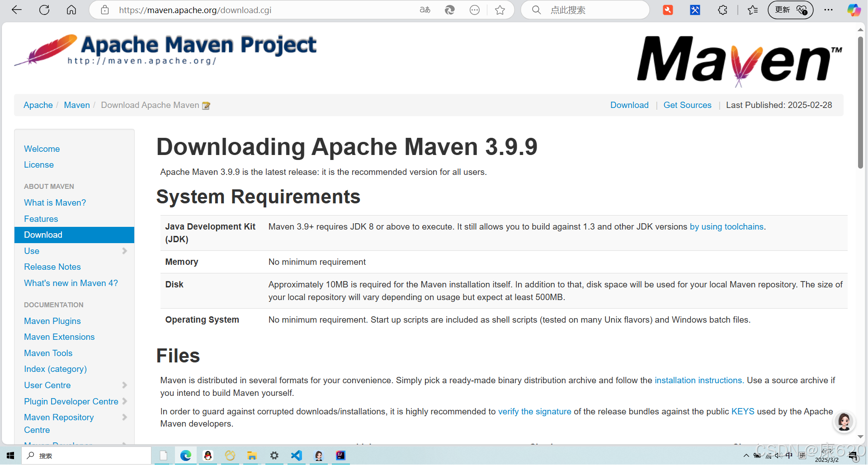
Task: Click the Apache Maven Project feather logo
Action: tap(165, 50)
